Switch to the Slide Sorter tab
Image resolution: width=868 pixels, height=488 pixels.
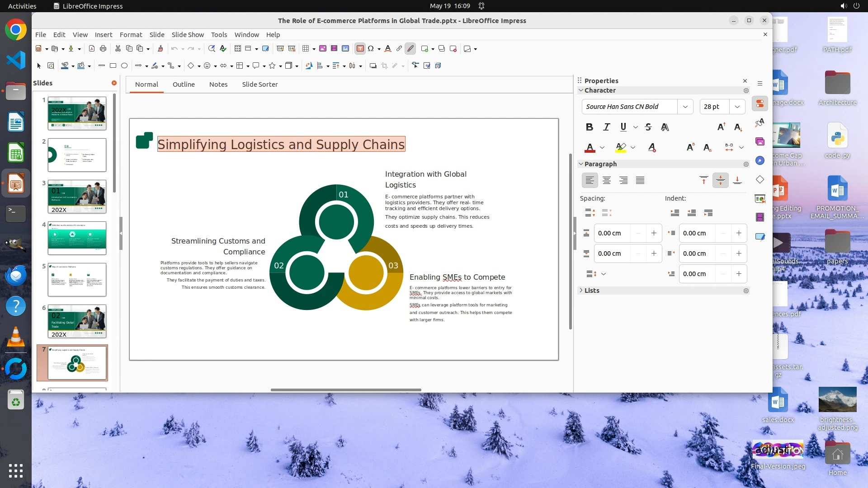[x=259, y=84]
